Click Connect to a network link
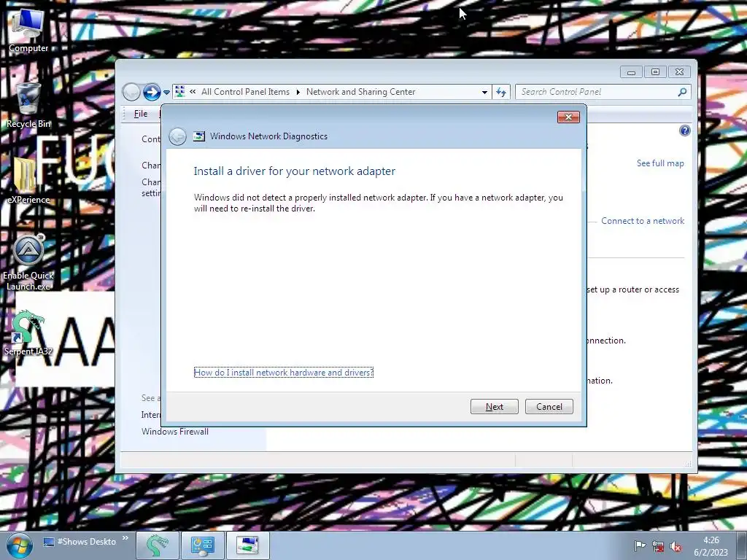 [x=643, y=221]
